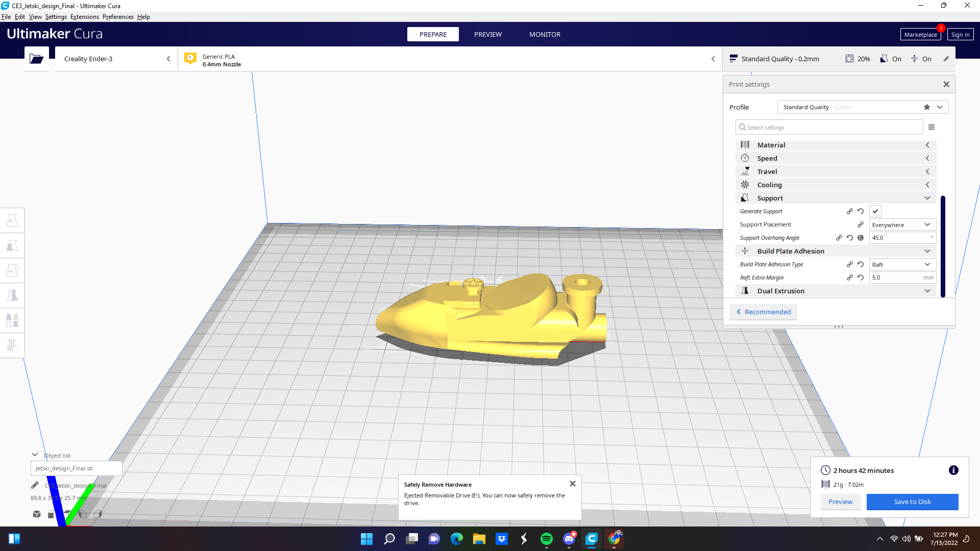Close the Print settings panel
Screen dimensions: 980x551
click(x=946, y=84)
